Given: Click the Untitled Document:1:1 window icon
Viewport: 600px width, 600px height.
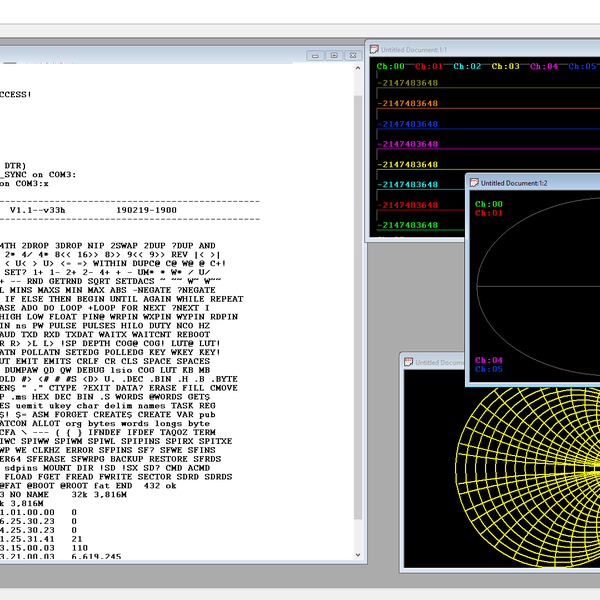Looking at the screenshot, I should click(374, 49).
